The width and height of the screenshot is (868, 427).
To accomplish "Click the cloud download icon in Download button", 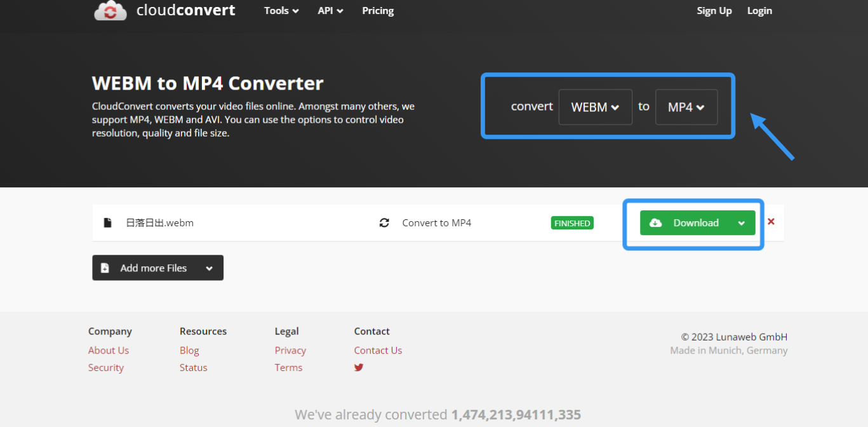I will tap(656, 223).
